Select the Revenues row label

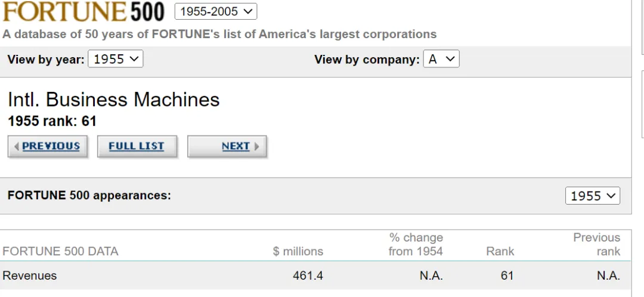point(30,276)
